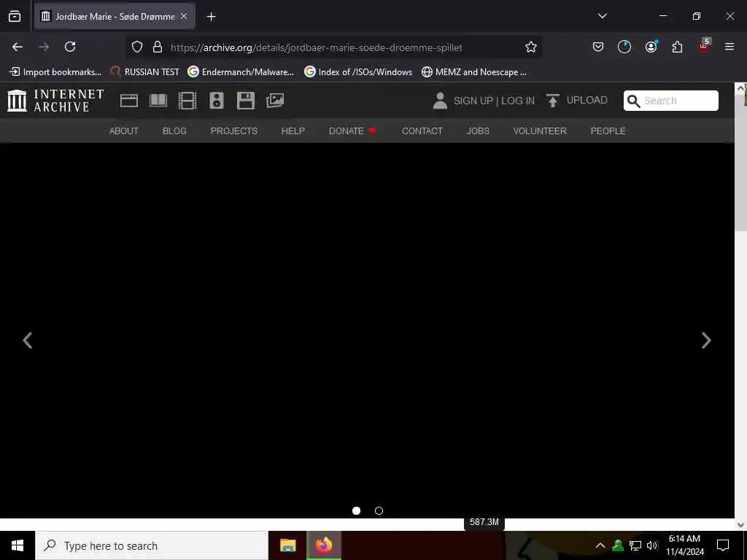Open the network tray icon
Screen dimensions: 747x560
pos(635,545)
